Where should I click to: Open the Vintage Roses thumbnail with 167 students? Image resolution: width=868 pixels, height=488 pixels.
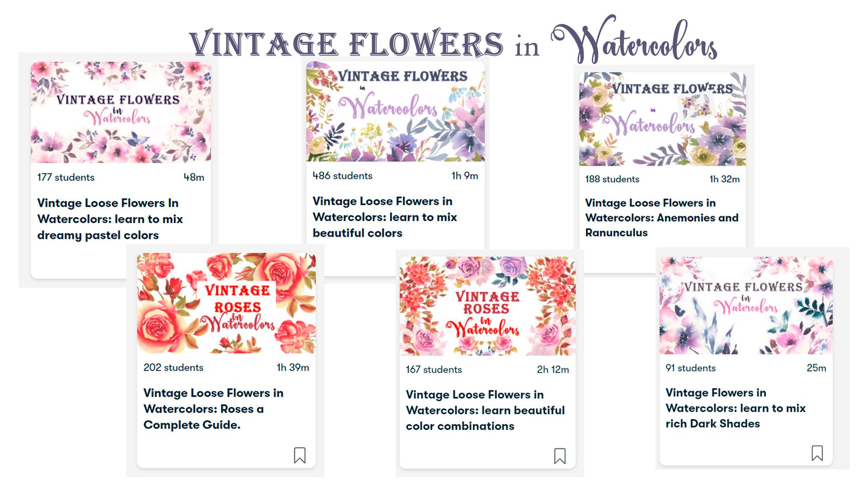487,306
